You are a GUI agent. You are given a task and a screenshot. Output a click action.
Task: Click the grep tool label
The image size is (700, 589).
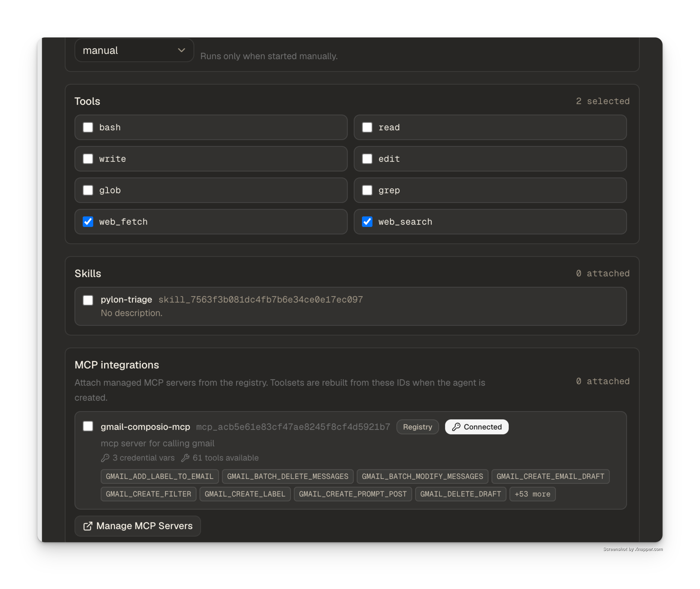389,190
